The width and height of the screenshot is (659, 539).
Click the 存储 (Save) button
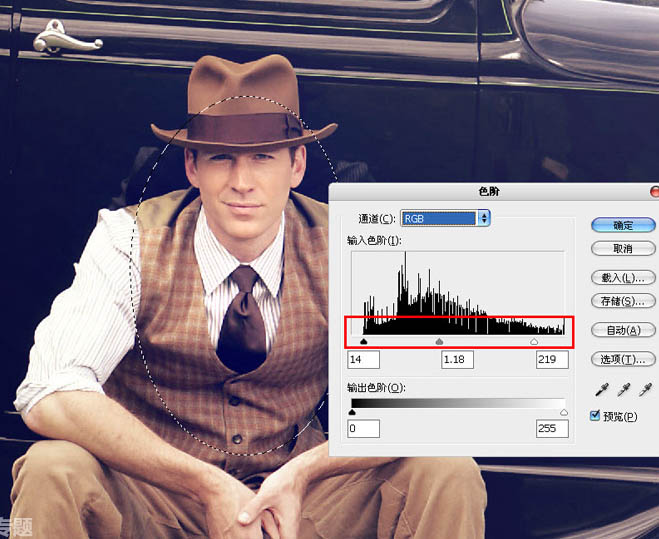tap(622, 301)
